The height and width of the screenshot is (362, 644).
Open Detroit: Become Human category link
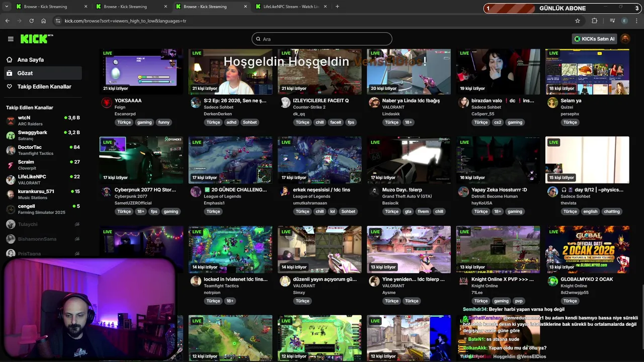point(494,197)
